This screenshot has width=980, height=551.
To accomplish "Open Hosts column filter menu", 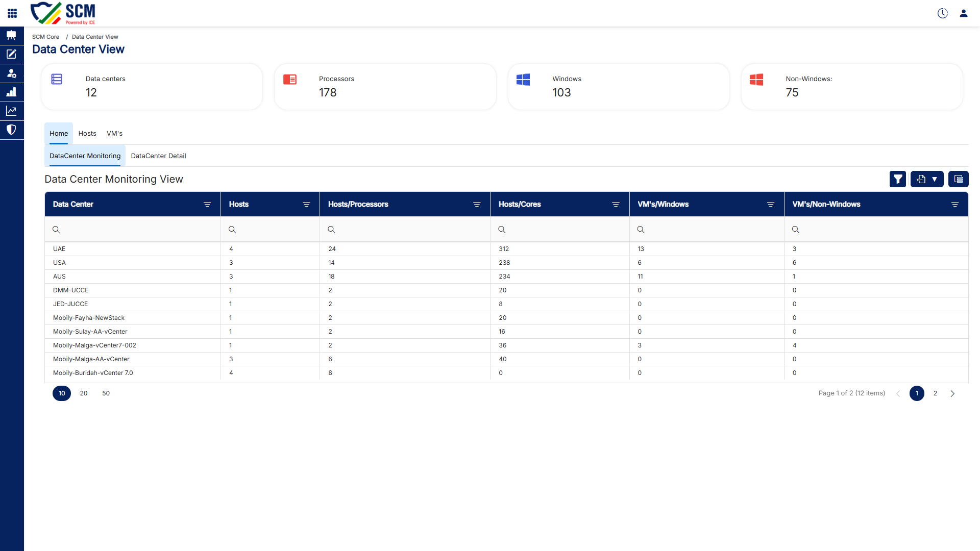I will tap(306, 205).
